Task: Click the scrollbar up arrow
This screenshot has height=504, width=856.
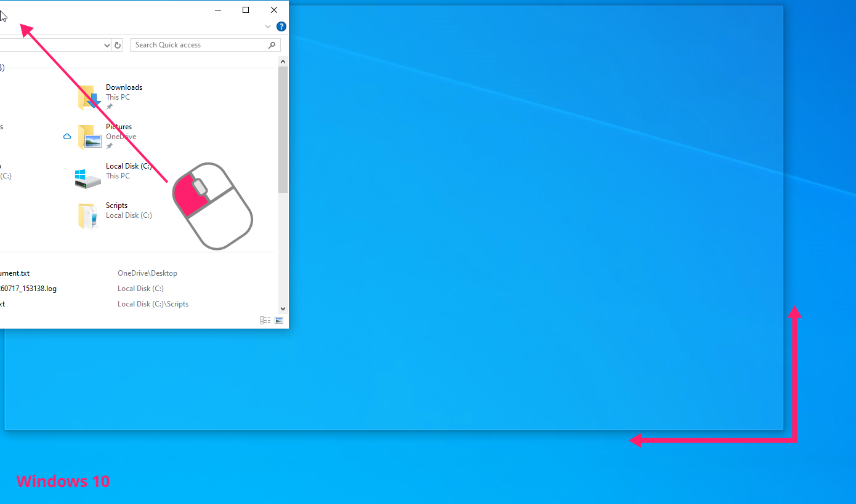Action: 283,62
